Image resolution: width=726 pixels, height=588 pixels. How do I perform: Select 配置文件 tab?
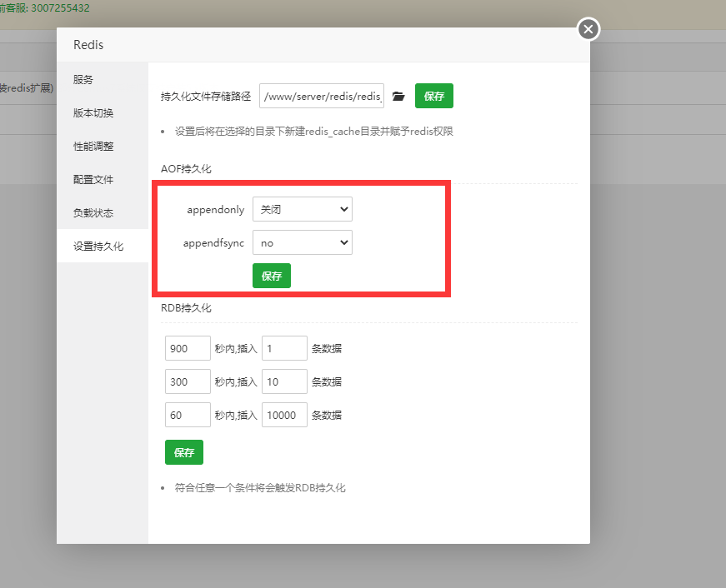pos(103,180)
